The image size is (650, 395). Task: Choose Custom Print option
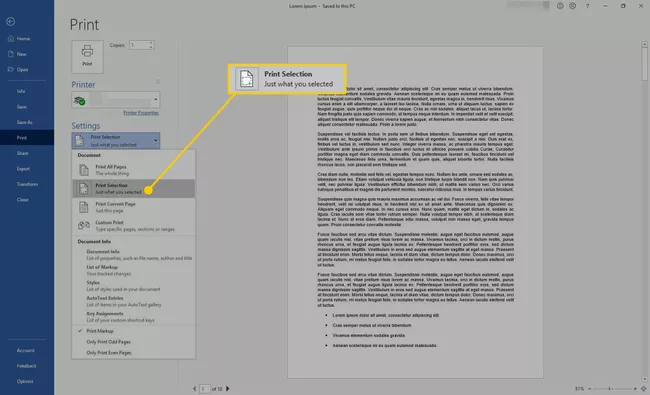pos(133,225)
